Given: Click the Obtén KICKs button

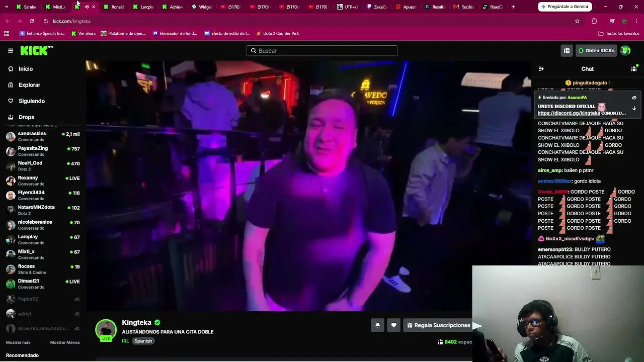Looking at the screenshot, I should click(596, 51).
